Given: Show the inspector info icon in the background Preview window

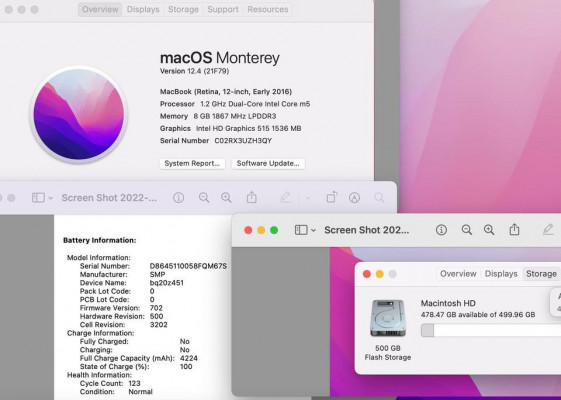Looking at the screenshot, I should 178,197.
